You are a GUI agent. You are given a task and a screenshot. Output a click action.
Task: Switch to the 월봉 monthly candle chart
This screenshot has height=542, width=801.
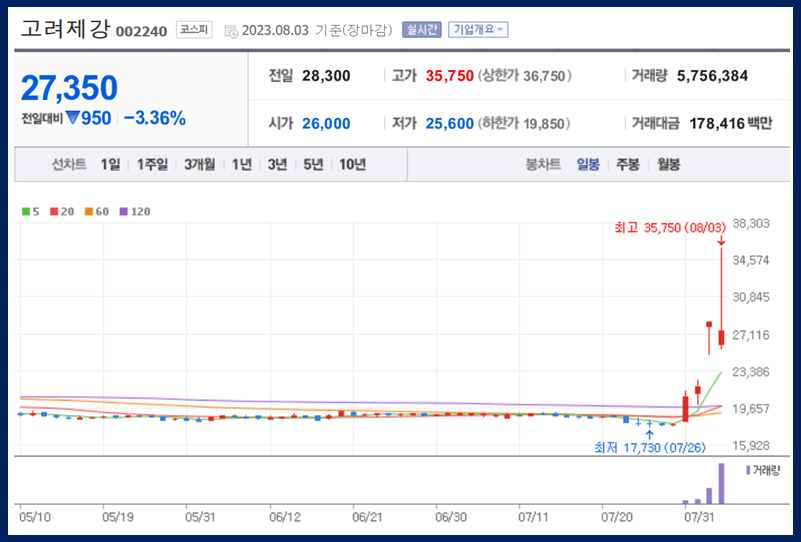(x=668, y=164)
